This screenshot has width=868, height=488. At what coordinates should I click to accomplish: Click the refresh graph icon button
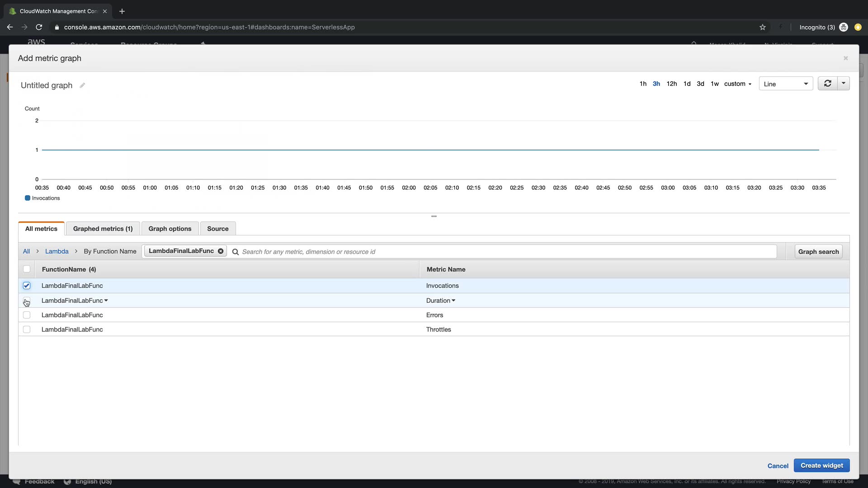click(827, 84)
